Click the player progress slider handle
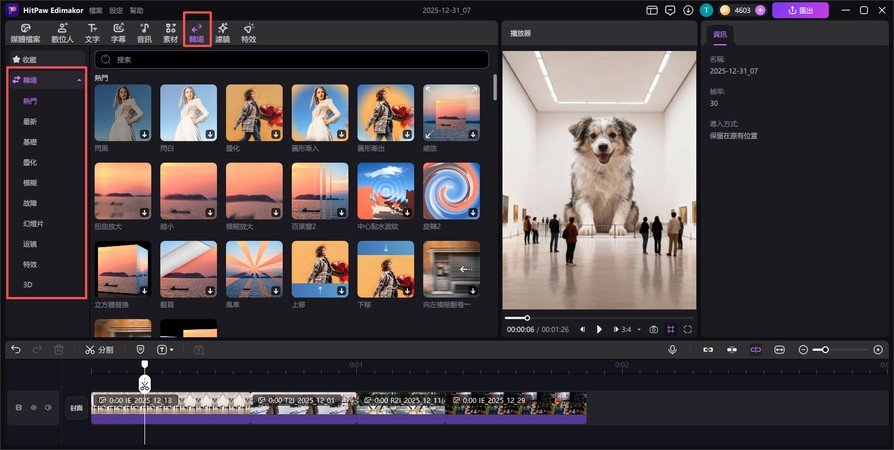The width and height of the screenshot is (894, 450). pyautogui.click(x=527, y=318)
